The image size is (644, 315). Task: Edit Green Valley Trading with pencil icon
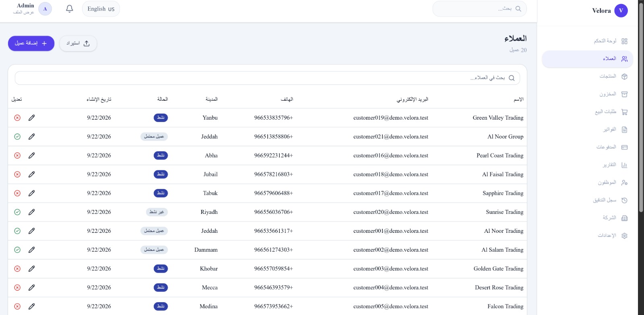32,118
